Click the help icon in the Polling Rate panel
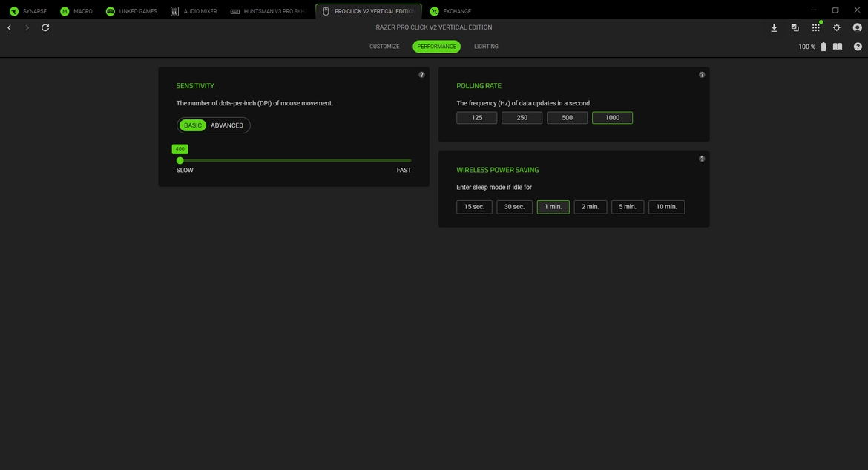 702,75
